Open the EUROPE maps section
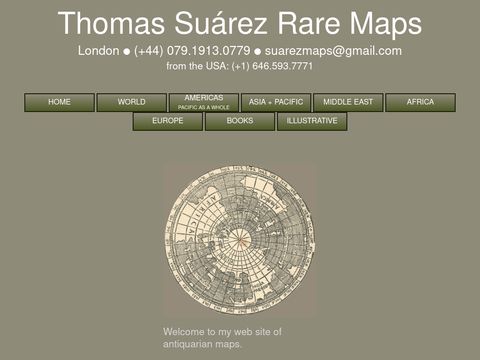This screenshot has width=480, height=360. 168,121
